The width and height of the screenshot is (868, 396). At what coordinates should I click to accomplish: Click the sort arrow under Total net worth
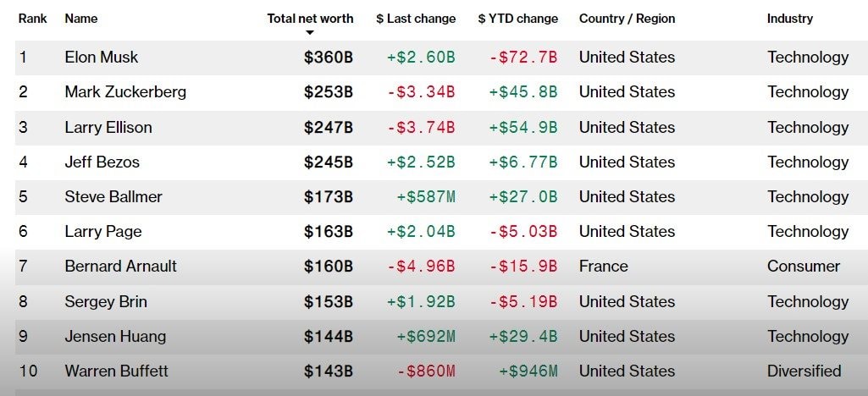[310, 33]
